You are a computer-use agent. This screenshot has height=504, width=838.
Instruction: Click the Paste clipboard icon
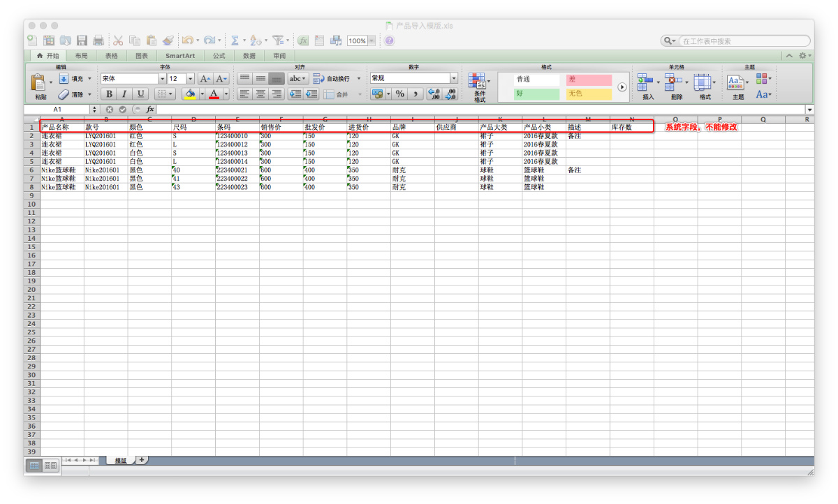(38, 82)
